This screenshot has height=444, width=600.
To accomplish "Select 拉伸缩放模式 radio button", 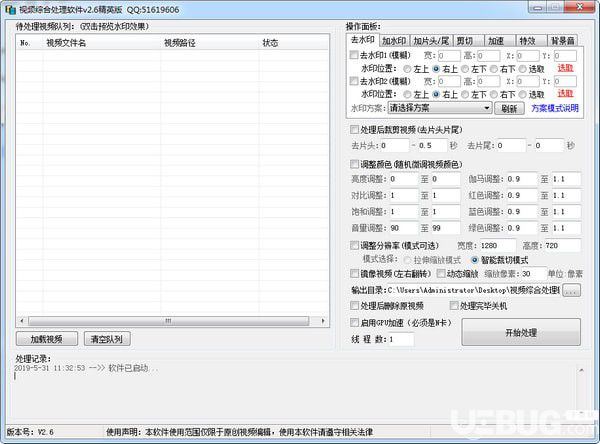I will (x=407, y=260).
